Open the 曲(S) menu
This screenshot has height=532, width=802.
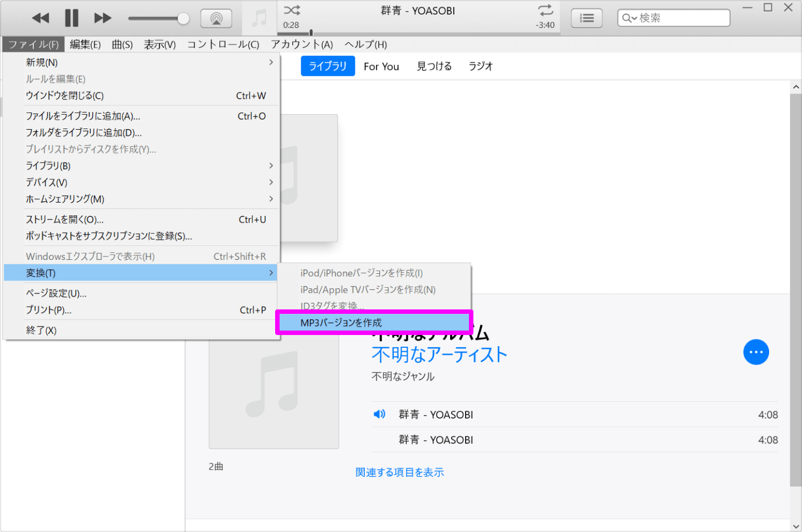pyautogui.click(x=123, y=45)
